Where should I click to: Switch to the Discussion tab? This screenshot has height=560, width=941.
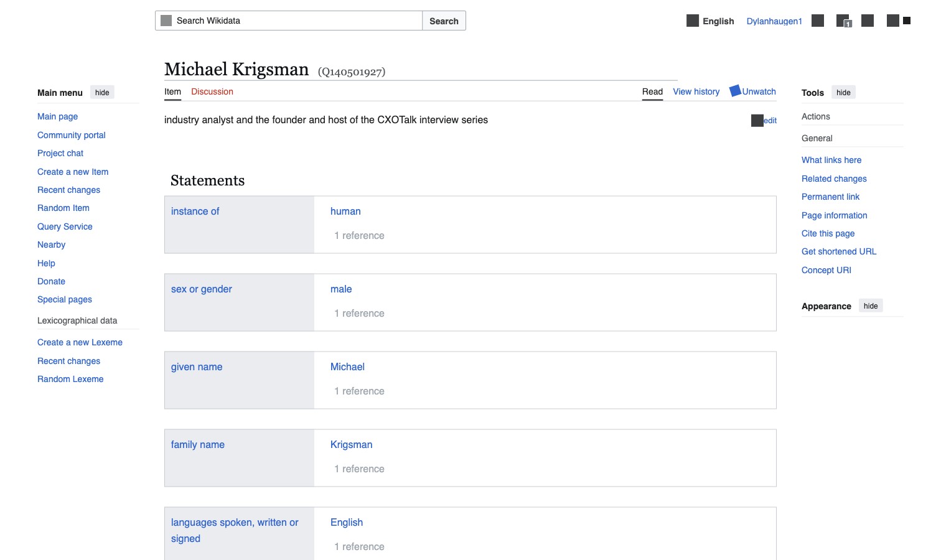coord(212,91)
